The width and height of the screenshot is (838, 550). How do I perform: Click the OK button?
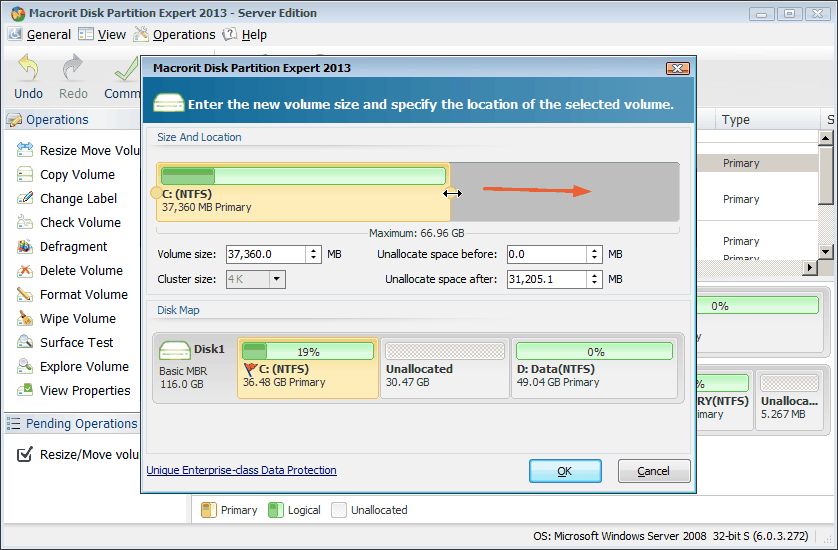pos(565,471)
